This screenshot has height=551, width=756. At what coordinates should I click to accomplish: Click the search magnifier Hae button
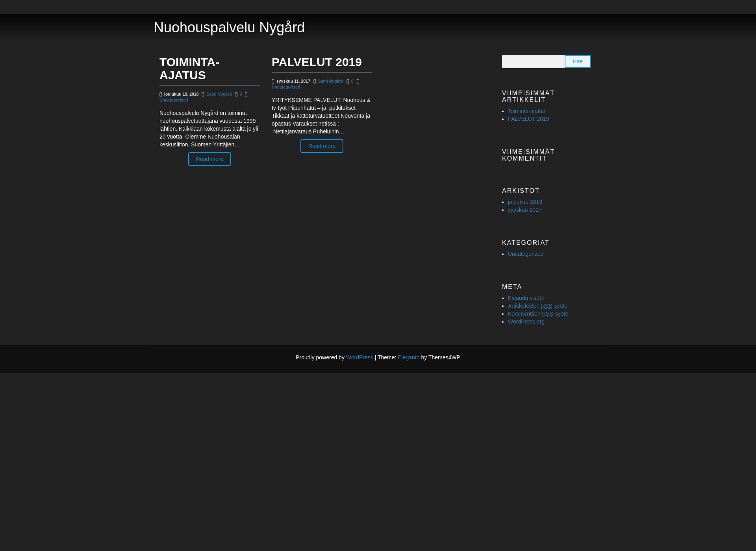(578, 61)
